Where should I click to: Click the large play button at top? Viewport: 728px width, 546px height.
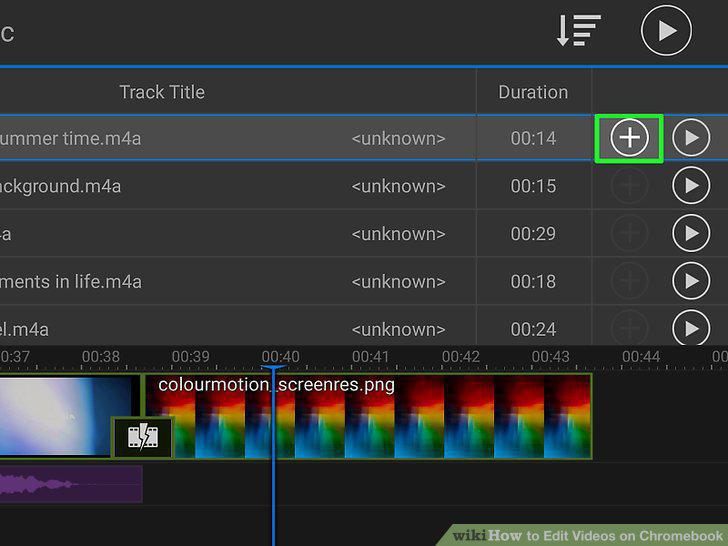[666, 31]
